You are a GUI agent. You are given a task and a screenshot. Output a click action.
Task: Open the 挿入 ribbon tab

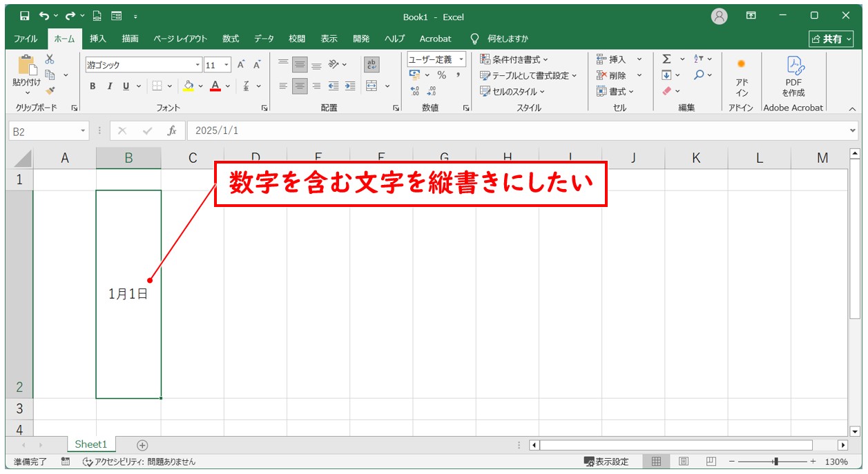pos(98,39)
